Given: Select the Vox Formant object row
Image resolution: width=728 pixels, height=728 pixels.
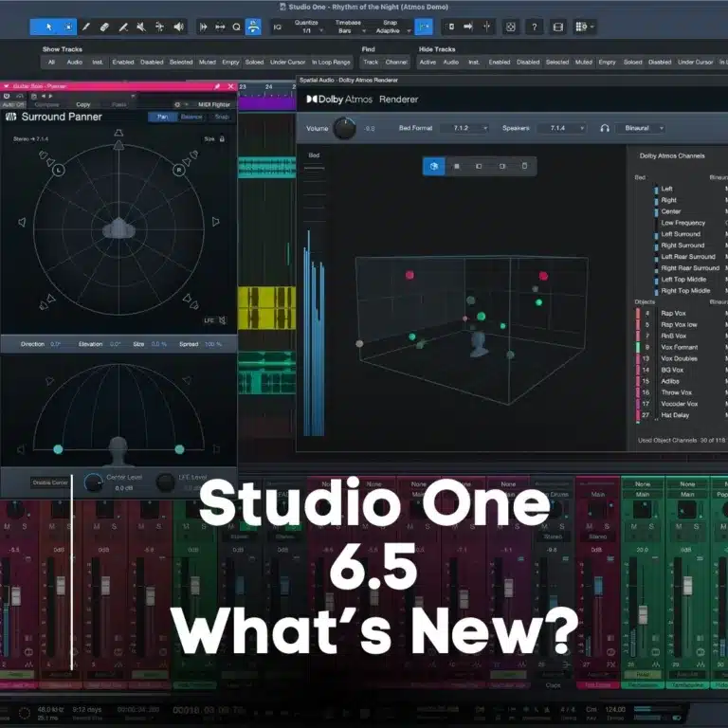Looking at the screenshot, I should tap(679, 347).
